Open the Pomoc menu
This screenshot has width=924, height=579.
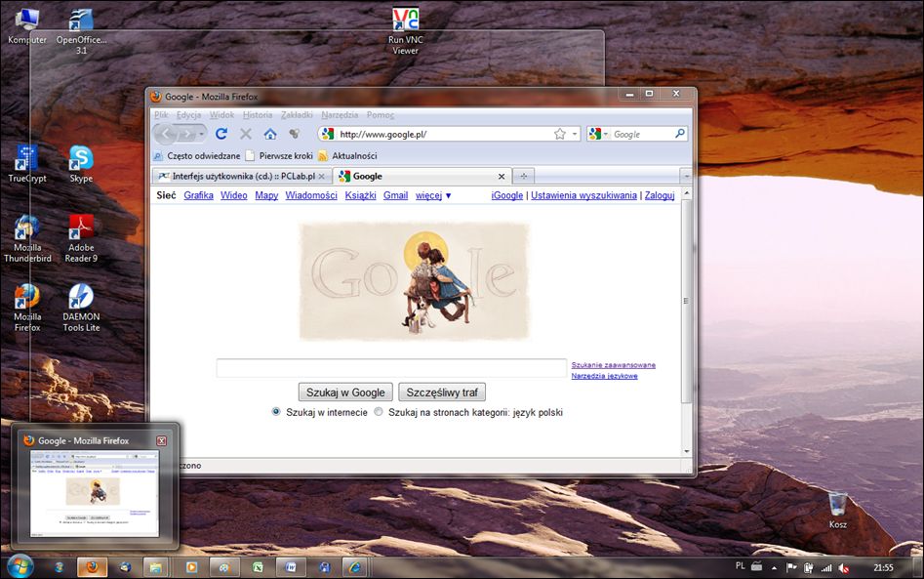pos(381,114)
